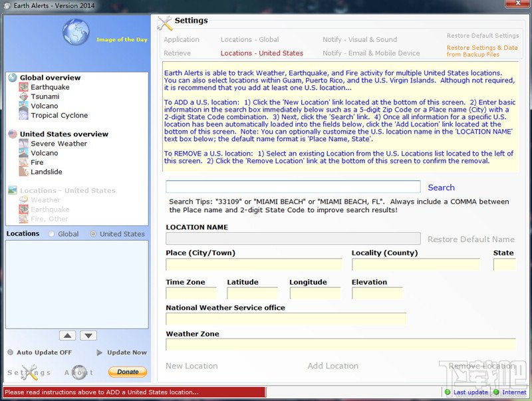532x401 pixels.
Task: Click the Locations - United States map icon
Action: [x=13, y=190]
